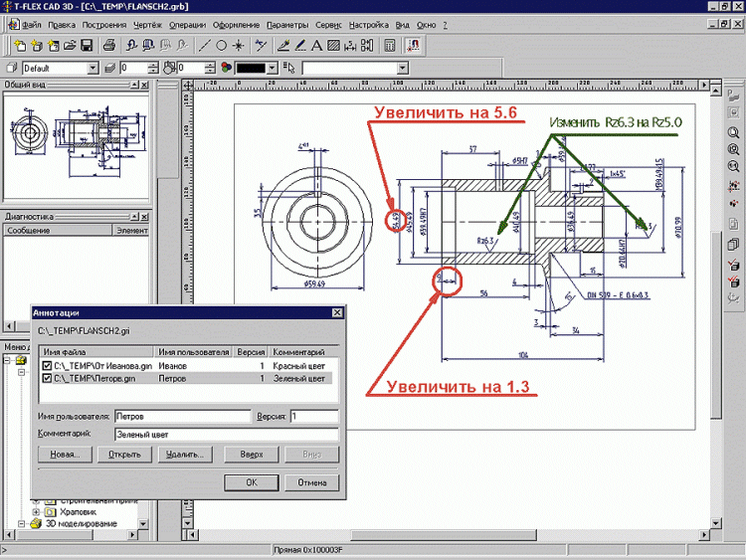The height and width of the screenshot is (560, 746).
Task: Select the line construction tool
Action: 205,46
